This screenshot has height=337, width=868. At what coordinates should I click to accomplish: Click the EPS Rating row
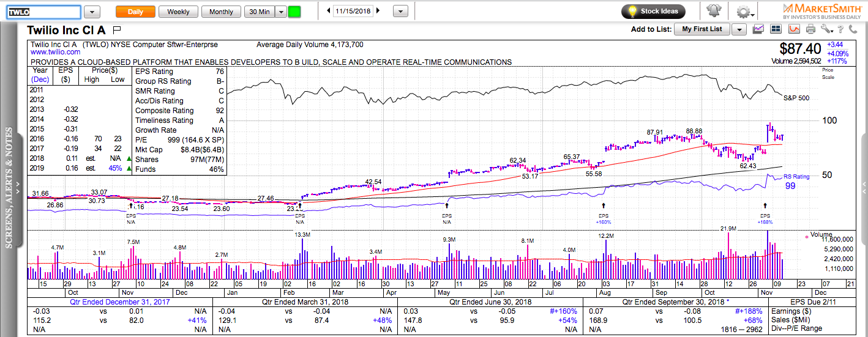[x=179, y=72]
